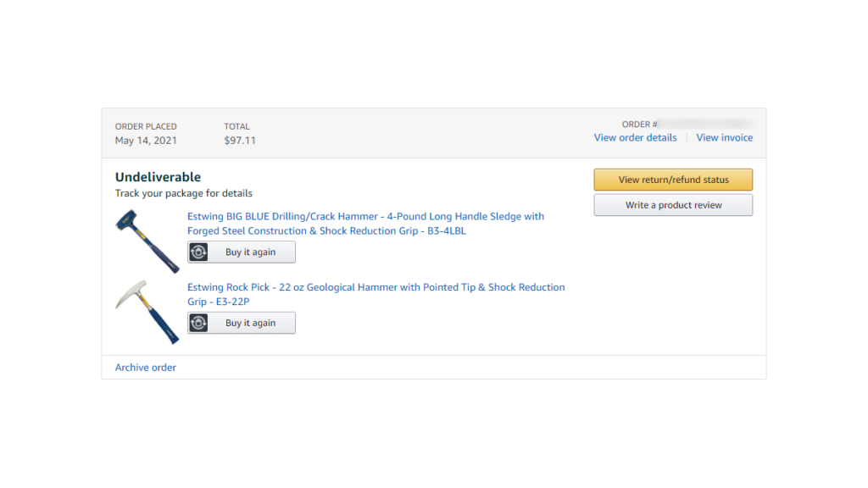The height and width of the screenshot is (488, 868).
Task: Click the 'Track your package for details' text
Action: [x=184, y=193]
